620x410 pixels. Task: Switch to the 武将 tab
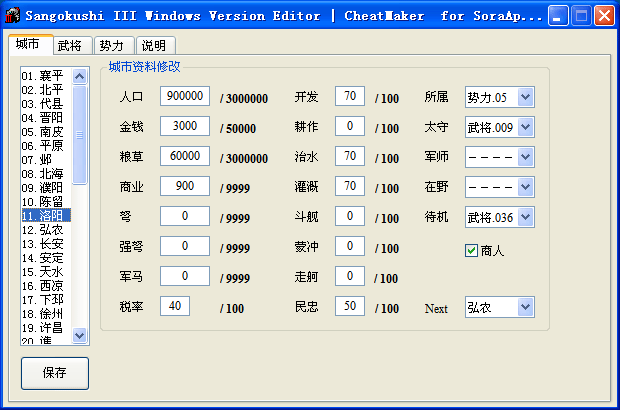[x=70, y=46]
